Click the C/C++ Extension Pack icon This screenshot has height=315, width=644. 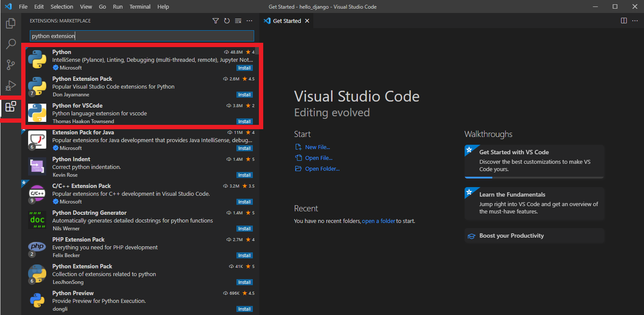[37, 194]
